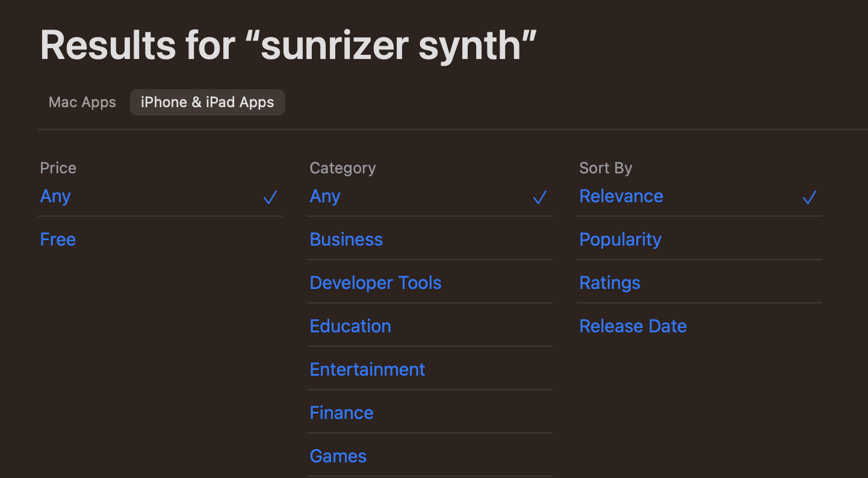Select the Developer Tools category

pos(375,282)
